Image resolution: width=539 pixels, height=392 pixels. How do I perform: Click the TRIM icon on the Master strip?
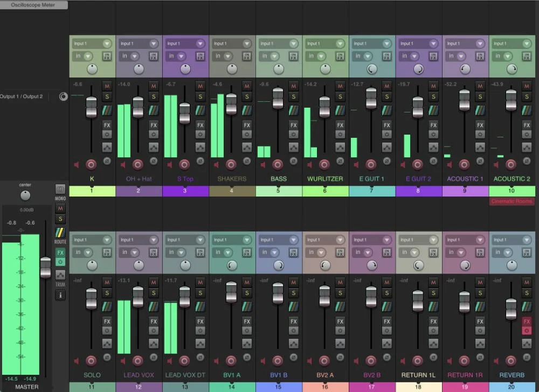coord(60,275)
